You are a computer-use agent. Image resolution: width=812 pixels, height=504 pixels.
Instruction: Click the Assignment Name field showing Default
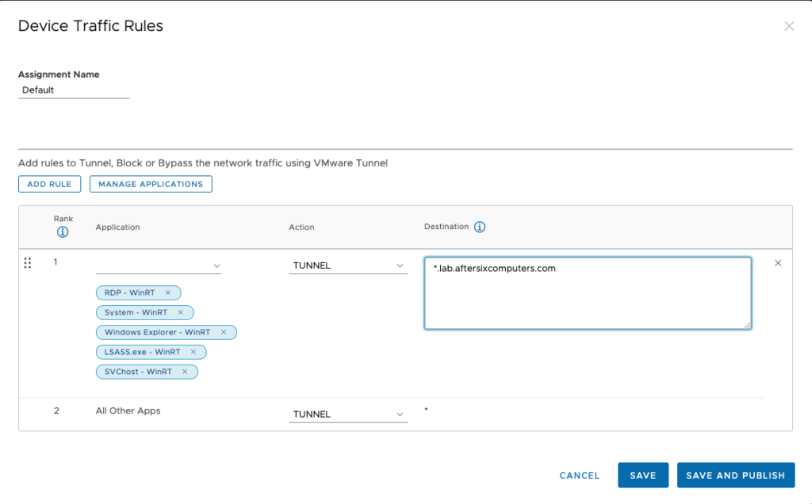tap(74, 90)
